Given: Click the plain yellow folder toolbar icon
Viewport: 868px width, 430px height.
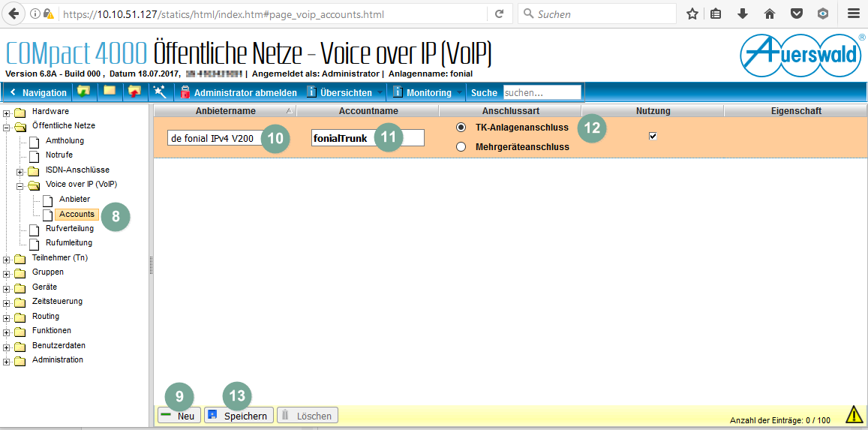Looking at the screenshot, I should [x=110, y=92].
